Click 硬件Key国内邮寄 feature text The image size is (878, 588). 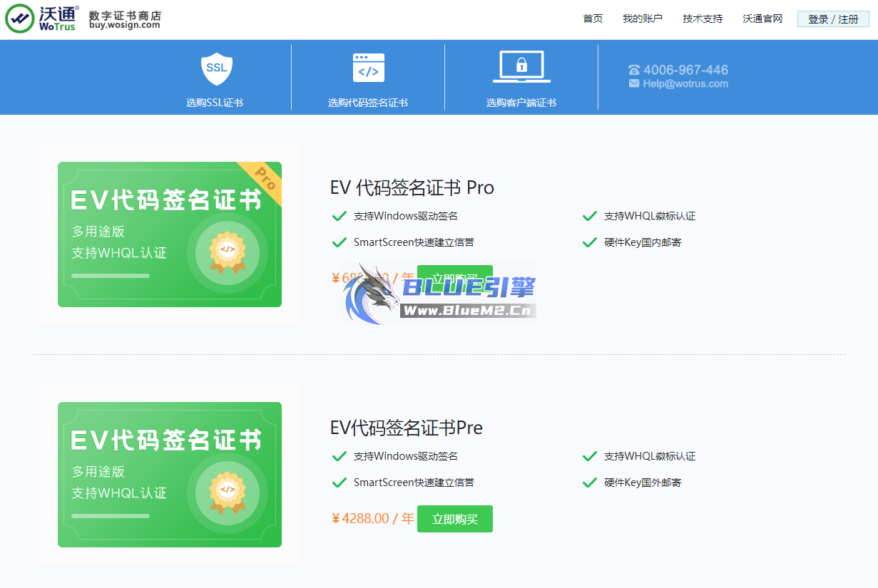tap(643, 242)
